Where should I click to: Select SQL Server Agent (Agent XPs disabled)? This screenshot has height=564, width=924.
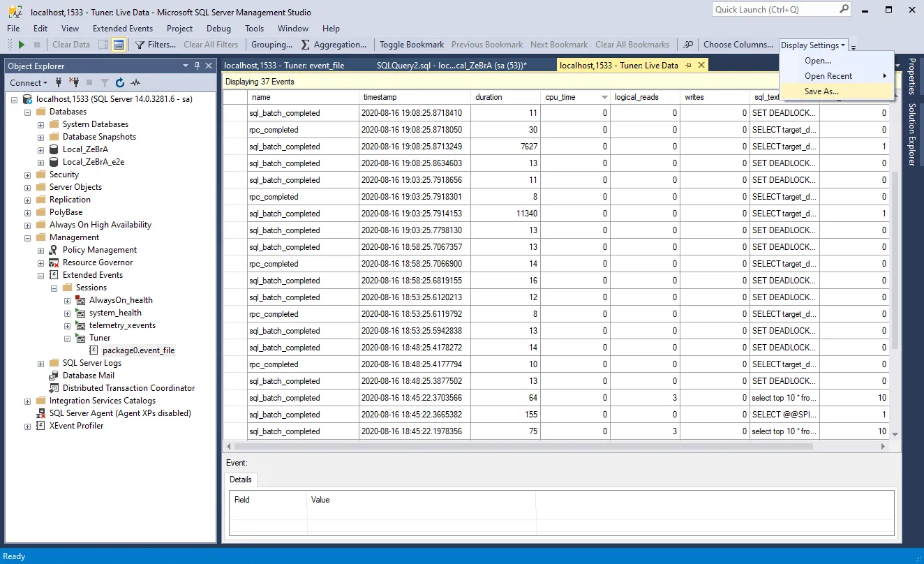coord(120,413)
